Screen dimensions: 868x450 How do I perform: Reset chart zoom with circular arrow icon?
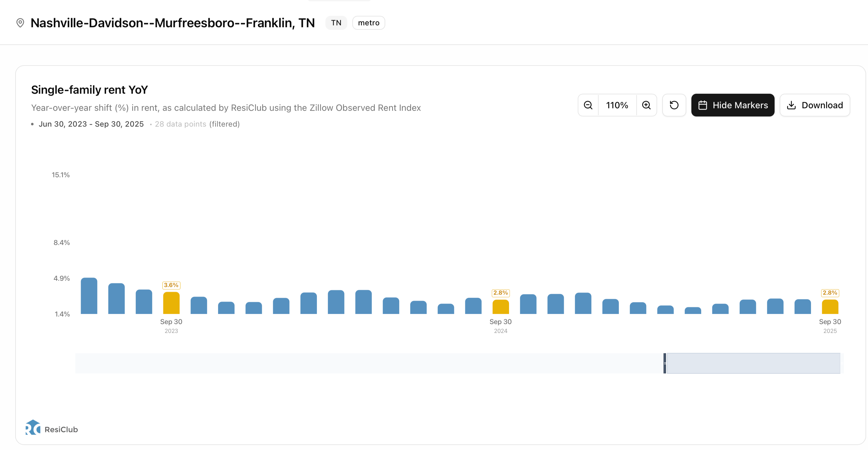coord(674,105)
